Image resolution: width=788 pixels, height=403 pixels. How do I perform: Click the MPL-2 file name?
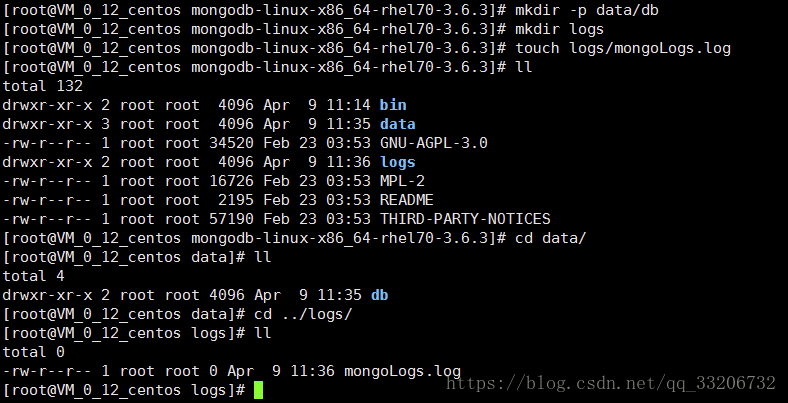402,181
